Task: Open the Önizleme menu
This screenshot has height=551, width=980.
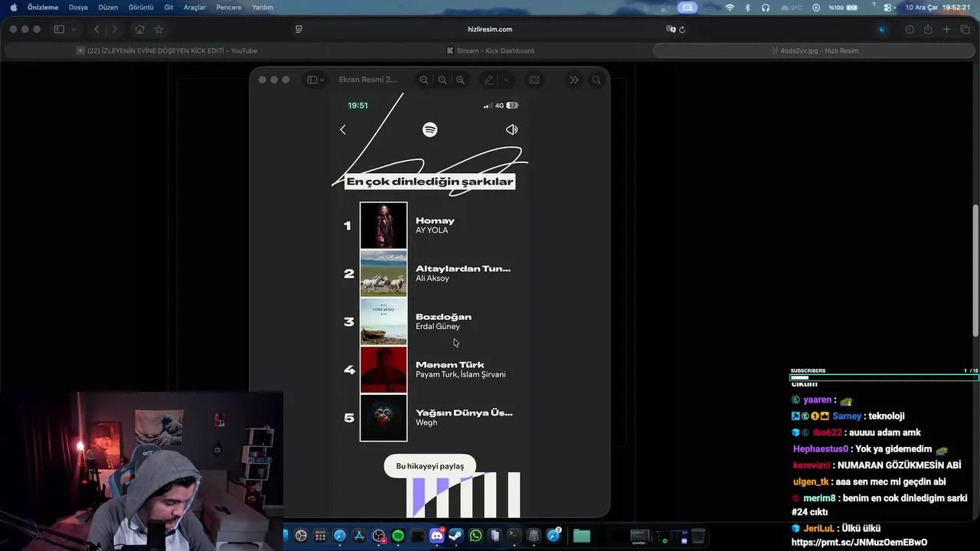Action: pos(43,8)
